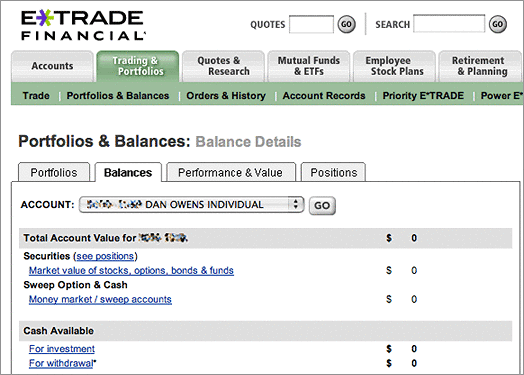
Task: Click the Cash Available section header
Action: click(x=58, y=331)
